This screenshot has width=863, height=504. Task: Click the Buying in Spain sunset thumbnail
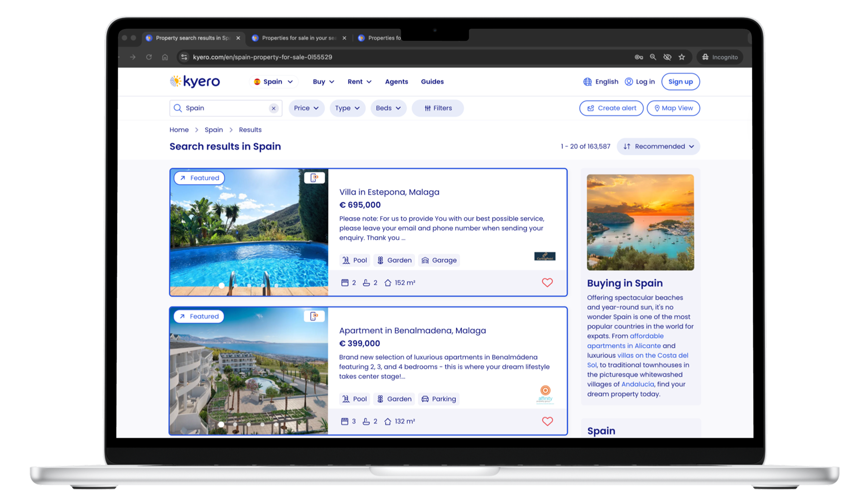point(640,222)
